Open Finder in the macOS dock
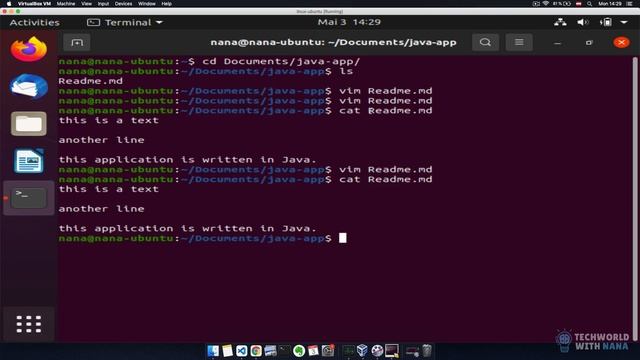The height and width of the screenshot is (360, 640). click(x=213, y=351)
